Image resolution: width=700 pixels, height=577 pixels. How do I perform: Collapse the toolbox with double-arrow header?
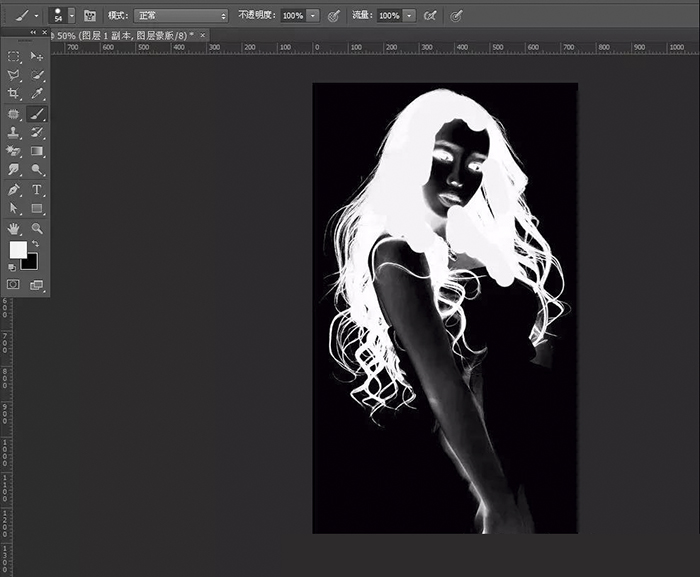(33, 33)
